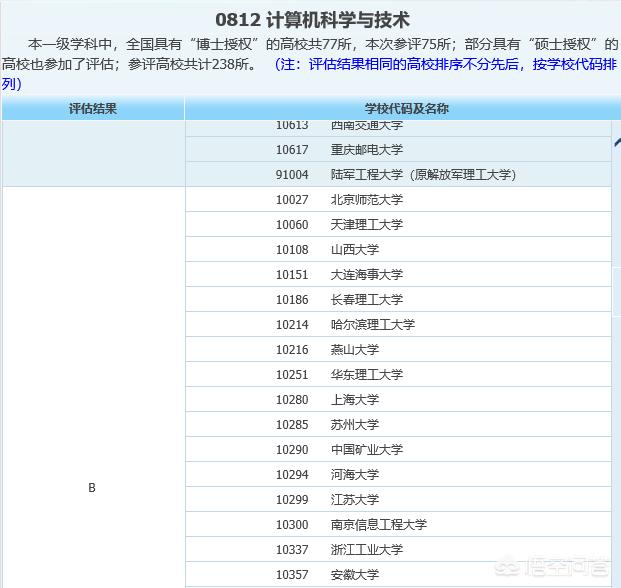Click the B grade cell
Screen dimensions: 621x588
tap(92, 388)
